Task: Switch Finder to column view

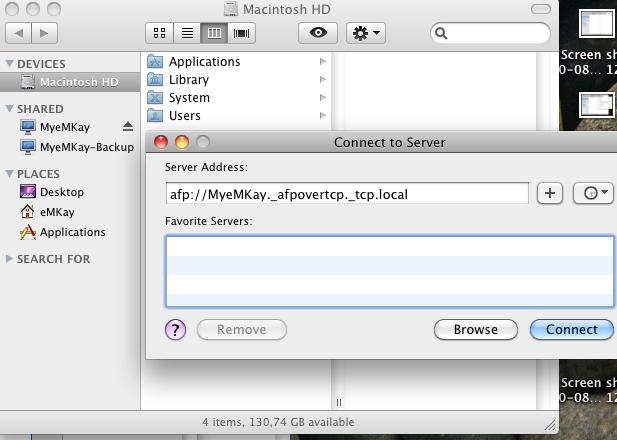Action: pos(214,33)
